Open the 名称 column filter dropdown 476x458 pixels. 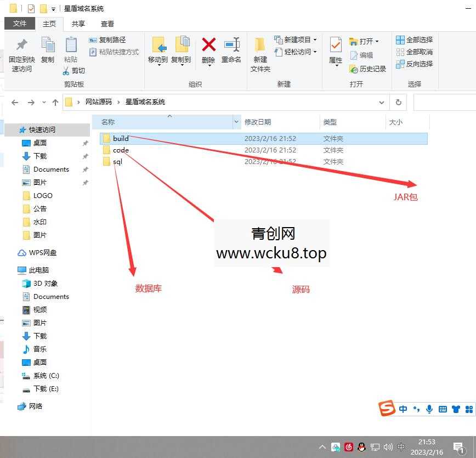point(236,121)
